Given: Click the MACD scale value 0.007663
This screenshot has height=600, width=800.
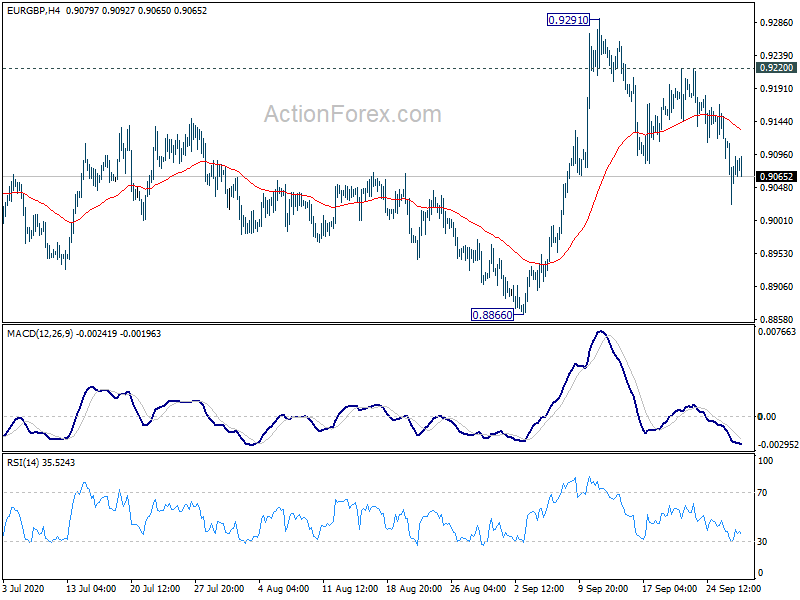Looking at the screenshot, I should tap(777, 332).
